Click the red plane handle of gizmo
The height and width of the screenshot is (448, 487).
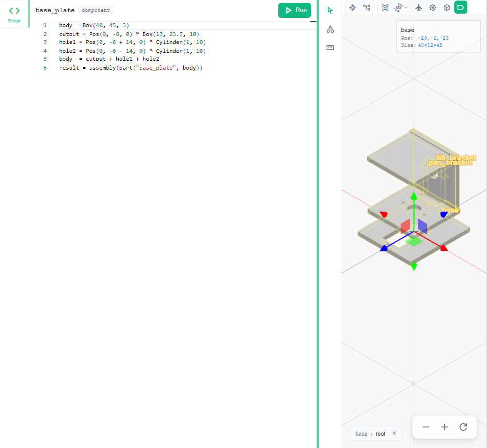click(405, 226)
